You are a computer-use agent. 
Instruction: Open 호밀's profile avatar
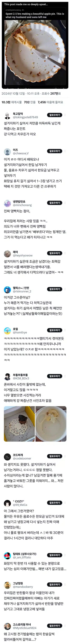coord(7,331)
